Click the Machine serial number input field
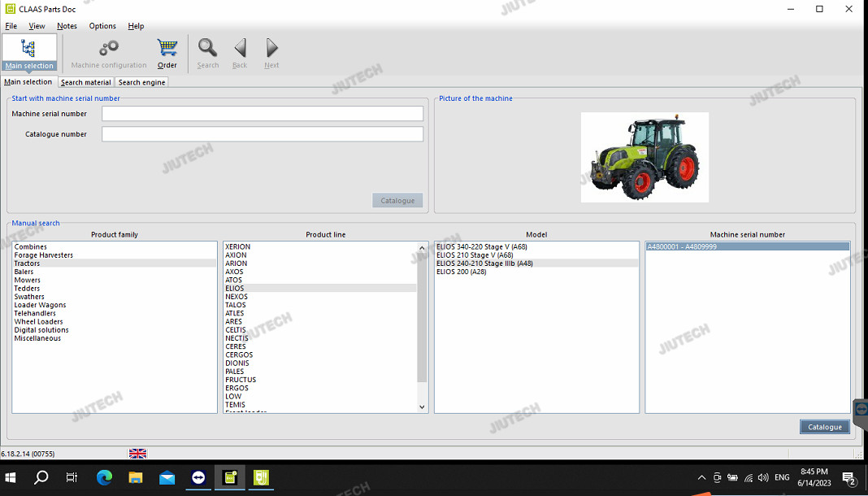Screen dimensions: 868x496 [x=262, y=114]
